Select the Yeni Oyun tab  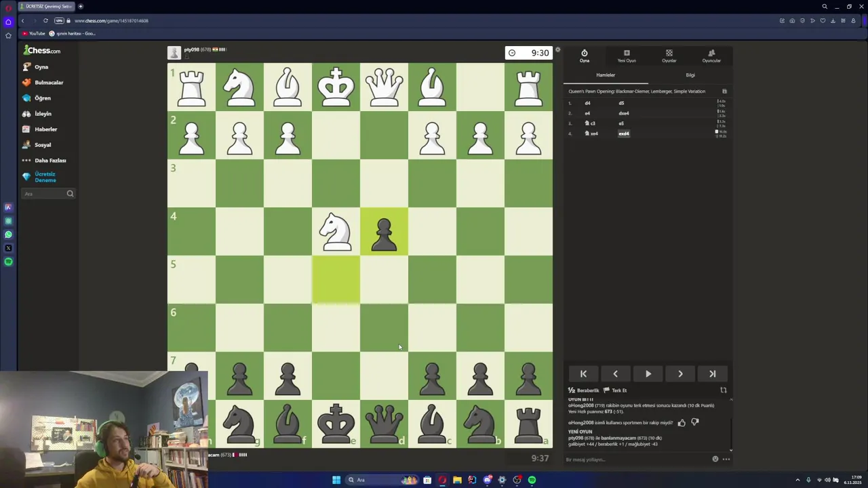[627, 56]
